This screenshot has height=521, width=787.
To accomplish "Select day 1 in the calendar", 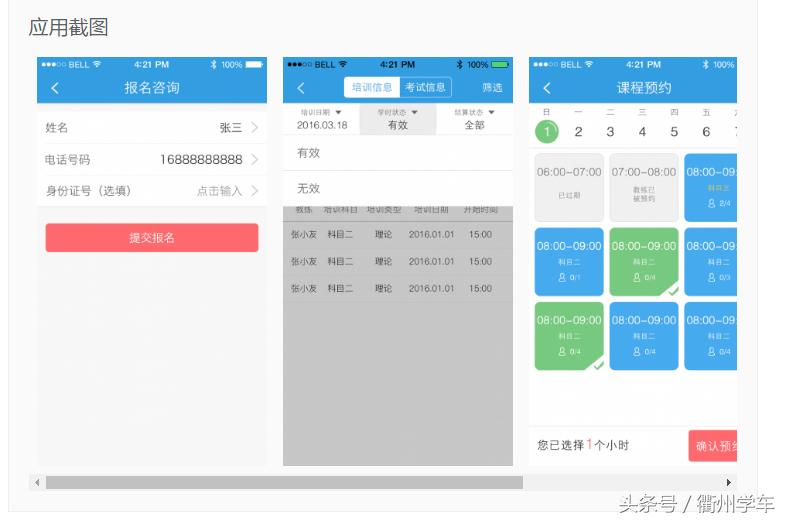I will [x=547, y=132].
